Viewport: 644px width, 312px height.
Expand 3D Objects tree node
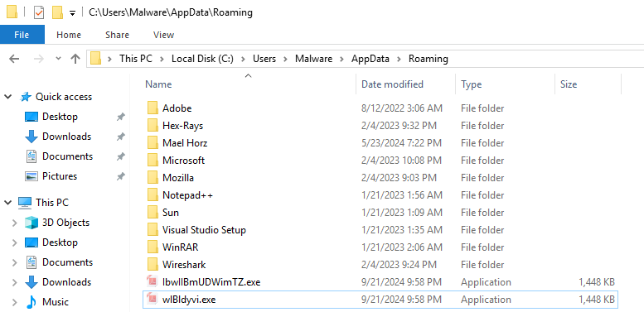pyautogui.click(x=14, y=223)
